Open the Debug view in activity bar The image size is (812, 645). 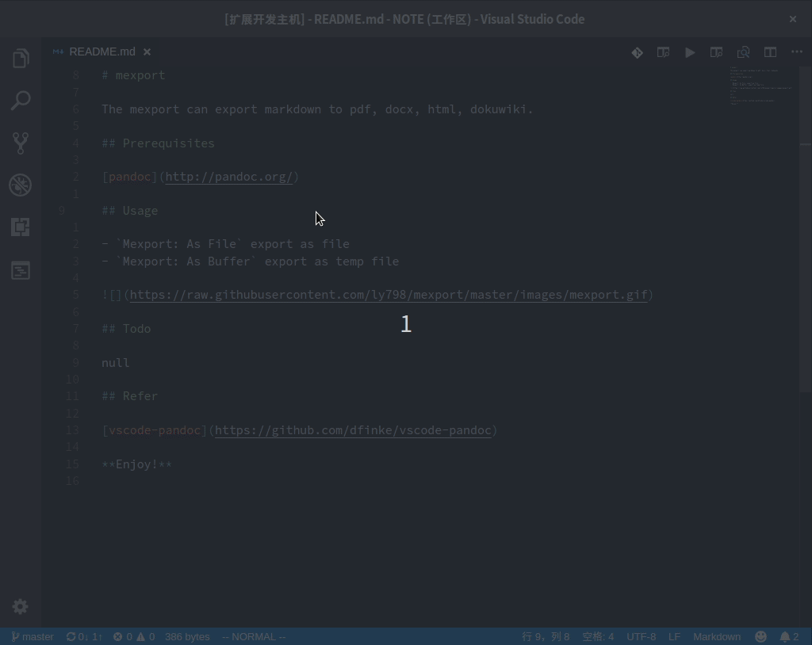[x=21, y=185]
